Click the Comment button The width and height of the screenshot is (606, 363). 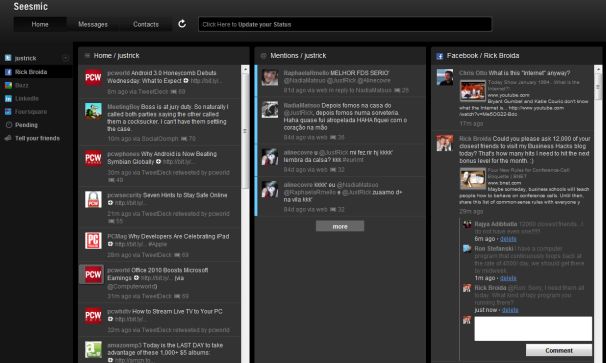click(559, 350)
